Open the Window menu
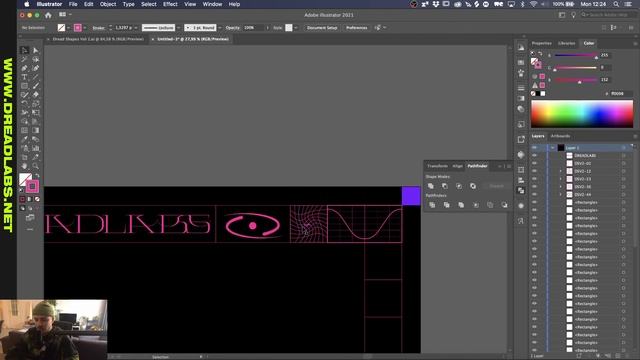The height and width of the screenshot is (360, 640). (212, 4)
